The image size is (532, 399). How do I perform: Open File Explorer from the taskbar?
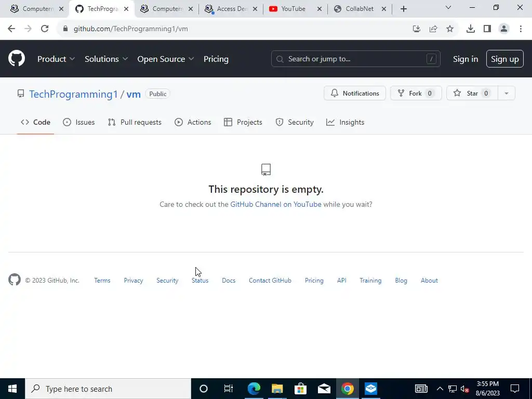coord(277,389)
